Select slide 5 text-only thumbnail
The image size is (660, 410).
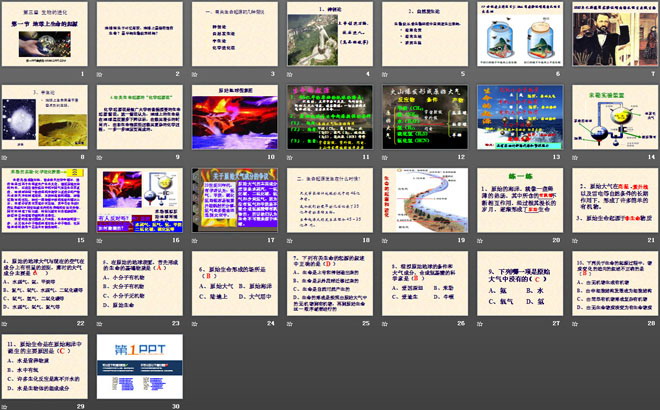pos(425,34)
